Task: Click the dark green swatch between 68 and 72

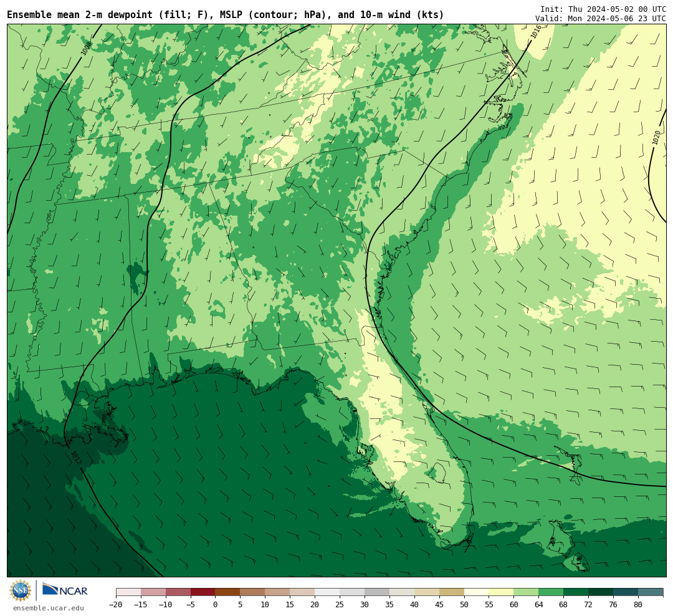Action: pos(576,592)
